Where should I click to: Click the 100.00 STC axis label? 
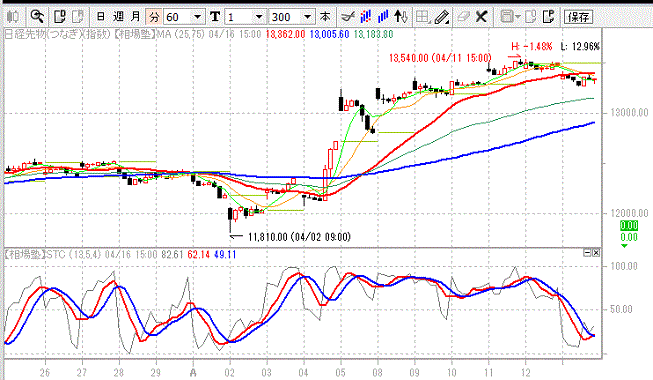[x=624, y=266]
